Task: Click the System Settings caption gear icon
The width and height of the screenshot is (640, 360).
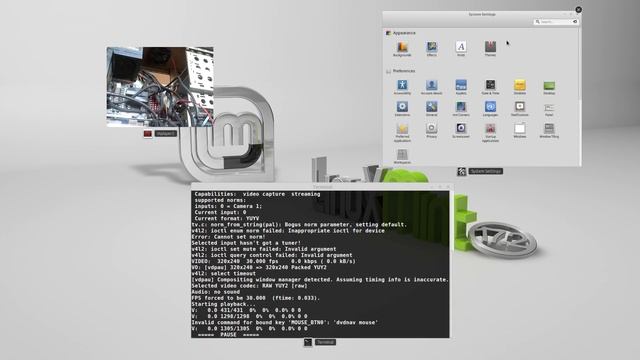Action: [x=461, y=171]
